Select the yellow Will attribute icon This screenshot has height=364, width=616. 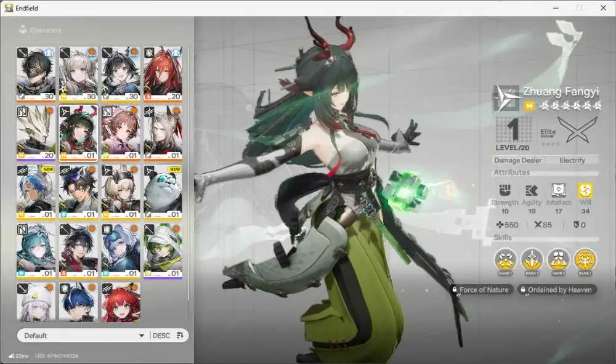[x=585, y=190]
